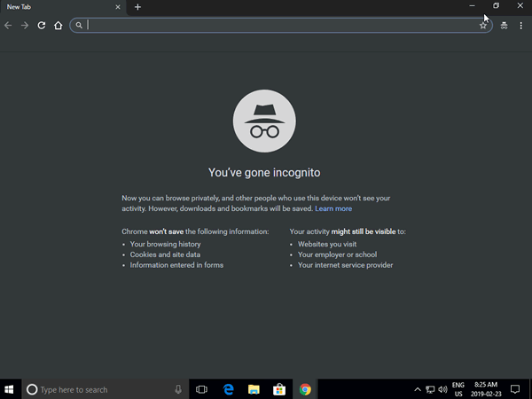
Task: Go forward with the forward arrow
Action: coord(25,26)
